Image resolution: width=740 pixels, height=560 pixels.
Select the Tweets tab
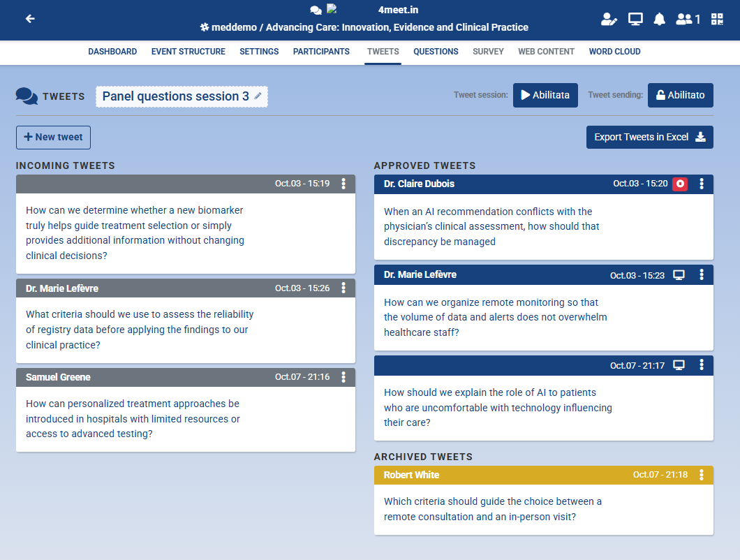383,52
